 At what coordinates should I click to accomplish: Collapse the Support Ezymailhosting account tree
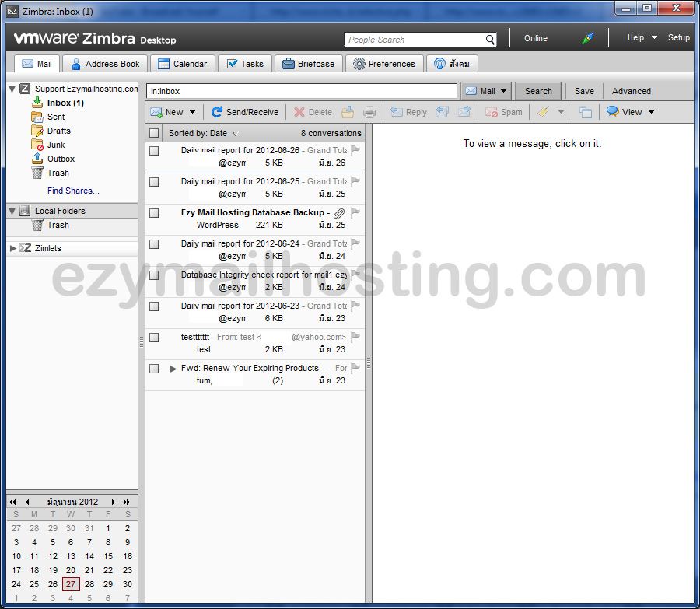[12, 89]
